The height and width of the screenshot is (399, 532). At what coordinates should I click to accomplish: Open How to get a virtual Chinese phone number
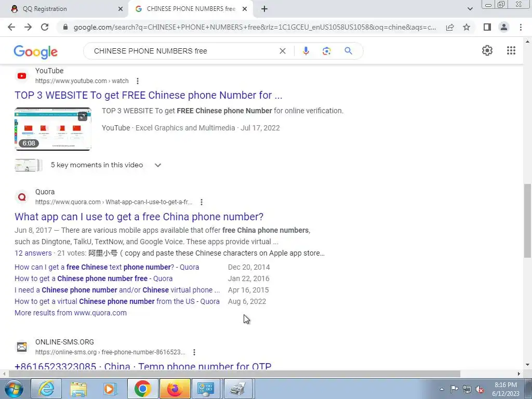click(117, 302)
